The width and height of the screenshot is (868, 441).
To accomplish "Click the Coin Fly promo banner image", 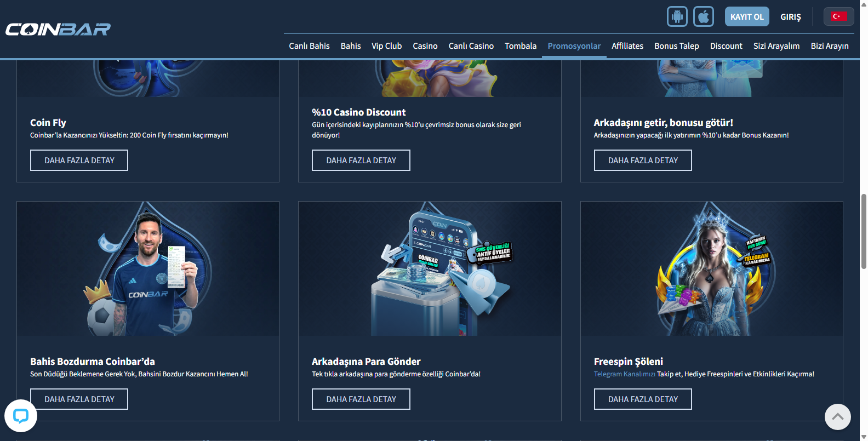I will 148,78.
